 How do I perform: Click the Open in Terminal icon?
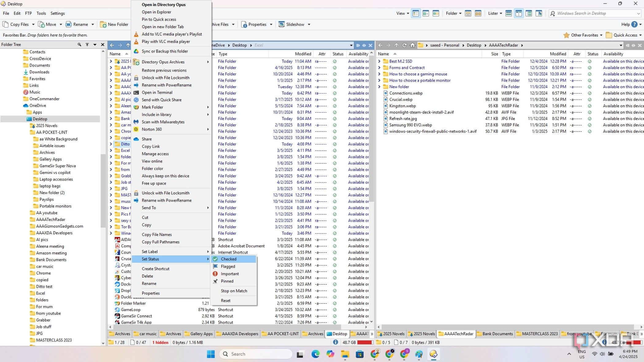coord(136,92)
